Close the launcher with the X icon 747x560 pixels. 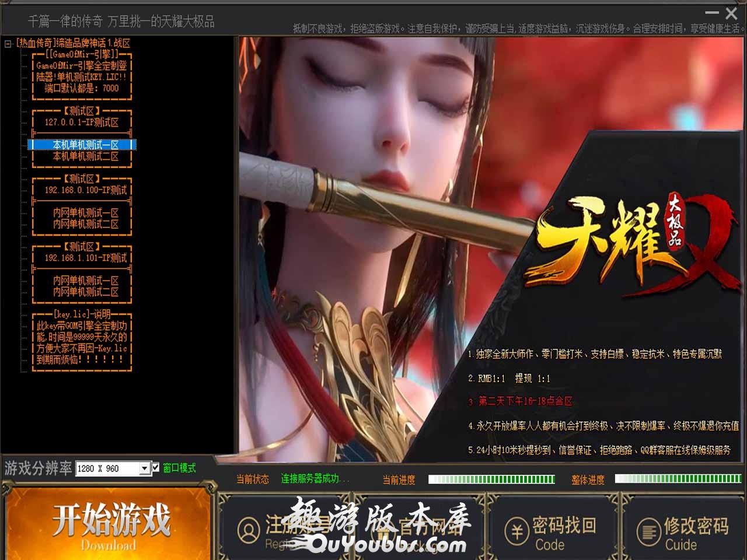731,13
